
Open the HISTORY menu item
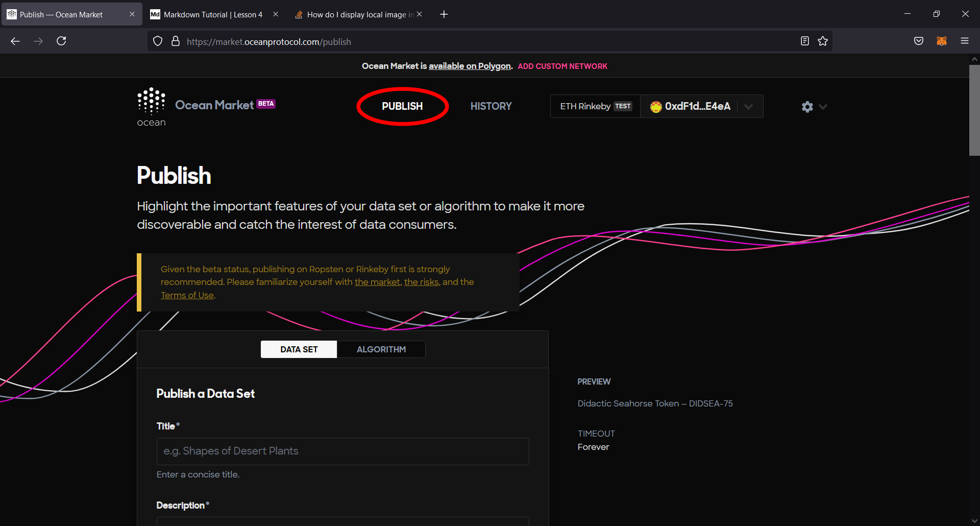tap(491, 106)
